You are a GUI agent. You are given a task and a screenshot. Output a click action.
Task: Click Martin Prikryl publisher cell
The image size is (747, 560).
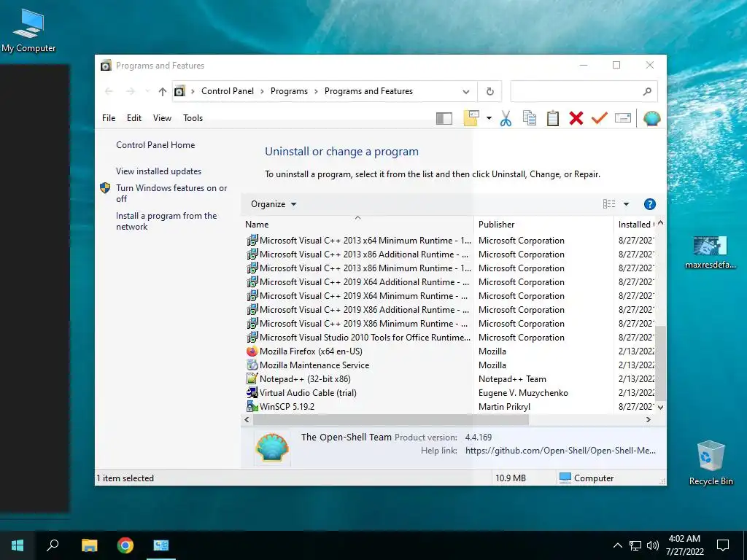(x=504, y=407)
